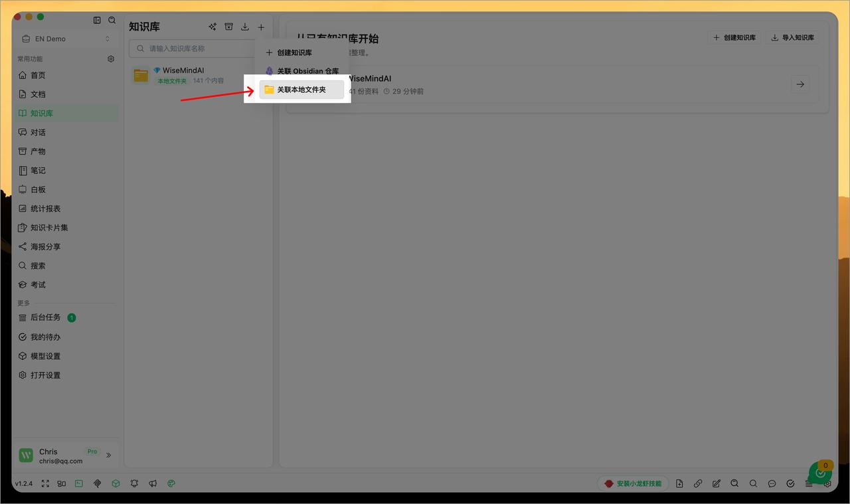Open 统计报表 in the sidebar
This screenshot has width=850, height=504.
66,209
